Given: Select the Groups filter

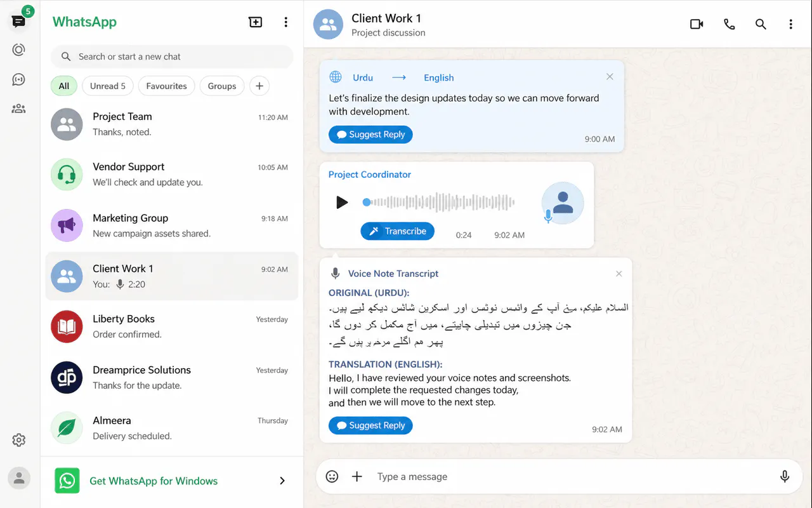Looking at the screenshot, I should [x=222, y=86].
